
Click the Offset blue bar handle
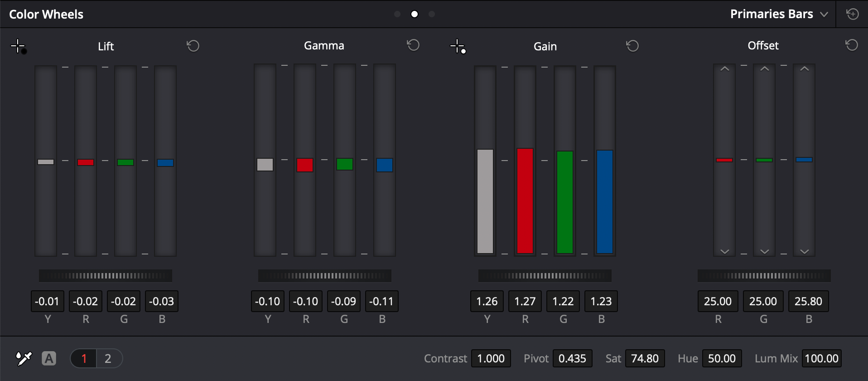[804, 160]
